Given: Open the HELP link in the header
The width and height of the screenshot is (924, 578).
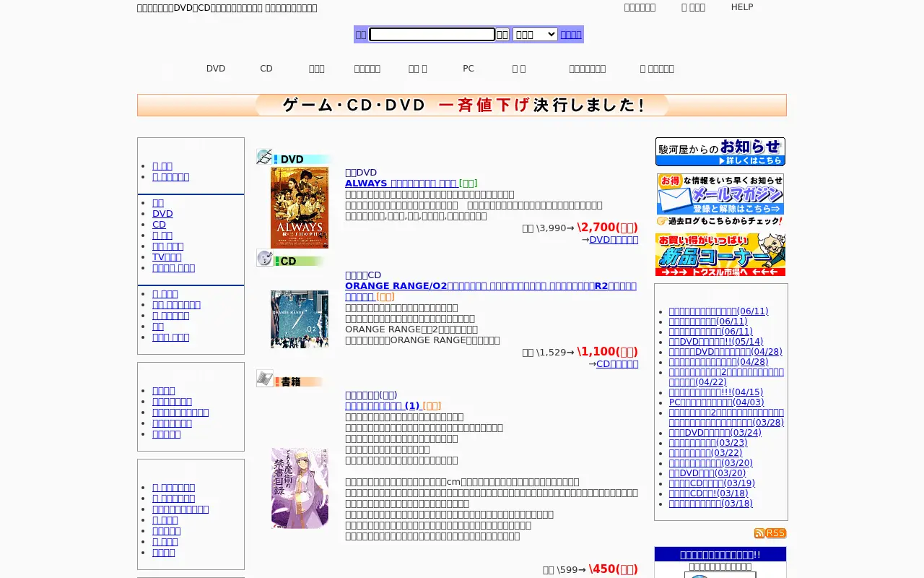Looking at the screenshot, I should point(742,7).
